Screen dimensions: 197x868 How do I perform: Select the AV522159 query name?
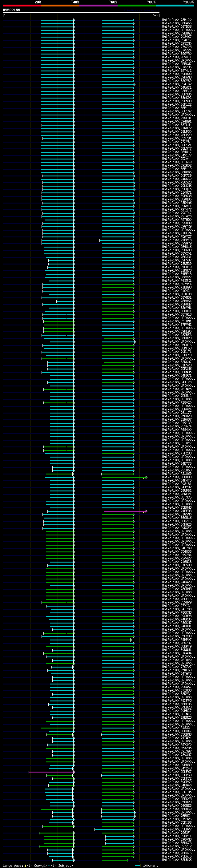pos(11,10)
